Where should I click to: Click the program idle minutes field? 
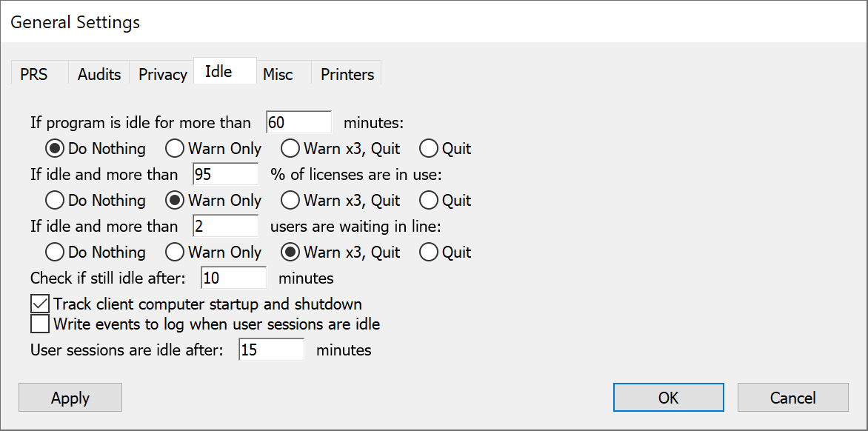click(299, 122)
